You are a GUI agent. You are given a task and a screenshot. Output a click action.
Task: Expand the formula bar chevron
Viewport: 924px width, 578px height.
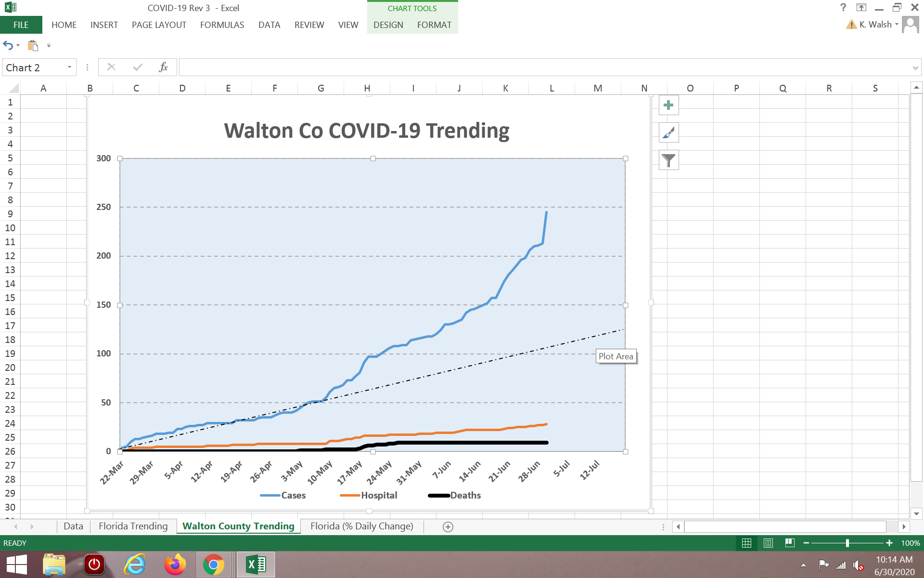915,68
